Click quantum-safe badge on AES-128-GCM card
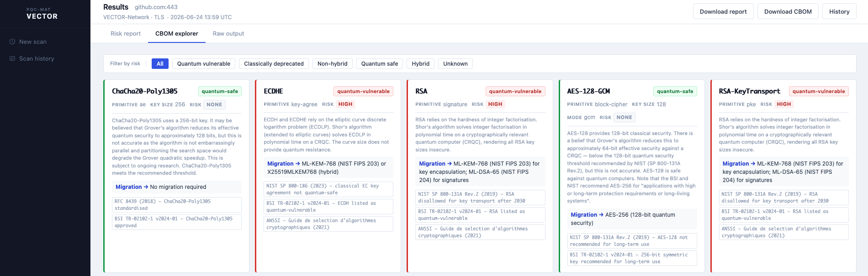The width and height of the screenshot is (868, 276). (675, 91)
